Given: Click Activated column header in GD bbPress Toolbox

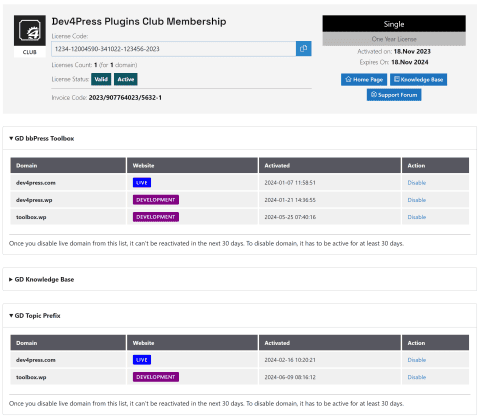Looking at the screenshot, I should tap(330, 165).
